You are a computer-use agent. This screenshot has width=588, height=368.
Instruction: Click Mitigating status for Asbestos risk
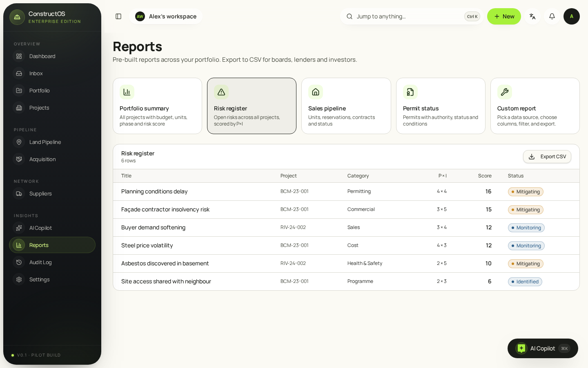coord(526,264)
